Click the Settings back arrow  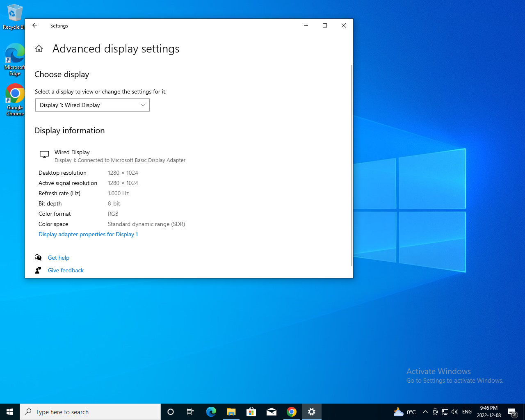[x=35, y=25]
